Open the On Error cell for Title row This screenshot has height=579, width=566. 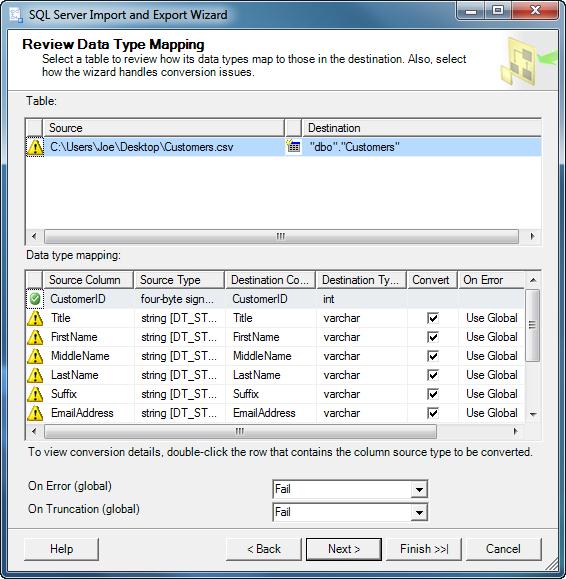(x=491, y=318)
